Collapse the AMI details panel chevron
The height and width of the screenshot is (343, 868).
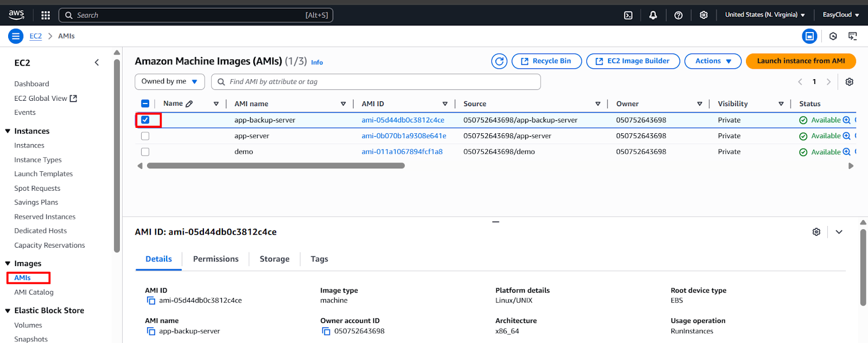[x=839, y=232]
